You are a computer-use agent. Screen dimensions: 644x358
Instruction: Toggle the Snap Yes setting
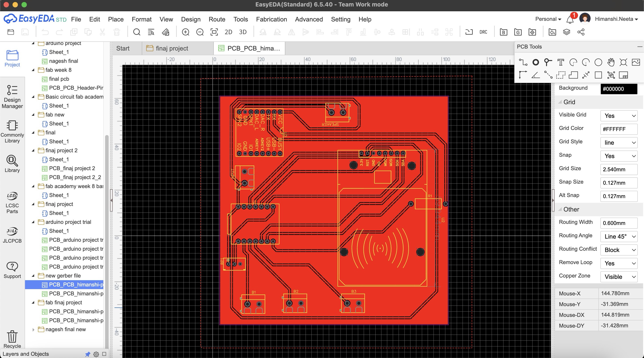tap(619, 156)
